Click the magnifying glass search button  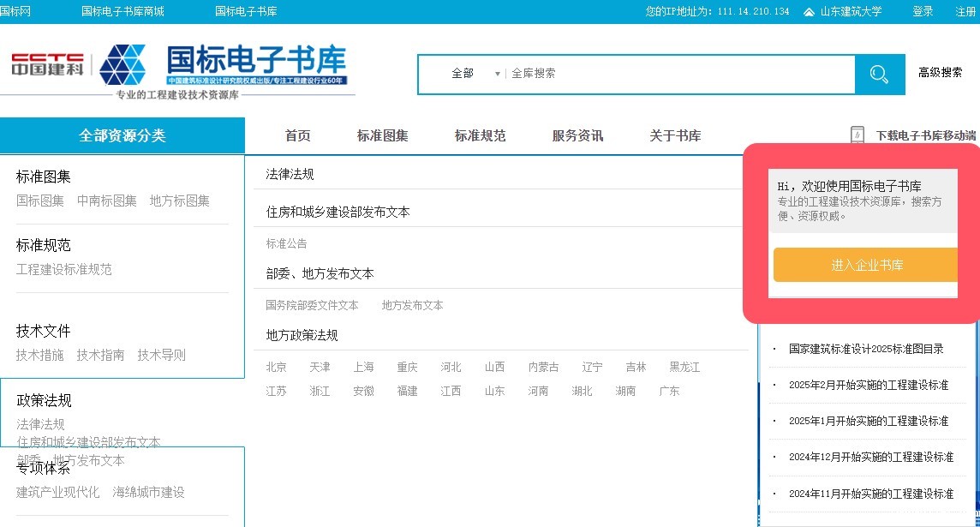879,75
